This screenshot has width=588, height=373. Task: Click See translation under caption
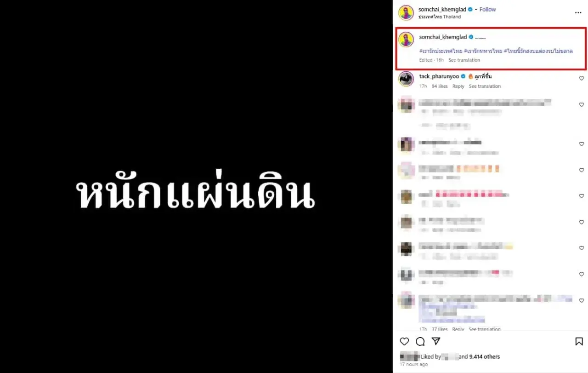coord(464,60)
